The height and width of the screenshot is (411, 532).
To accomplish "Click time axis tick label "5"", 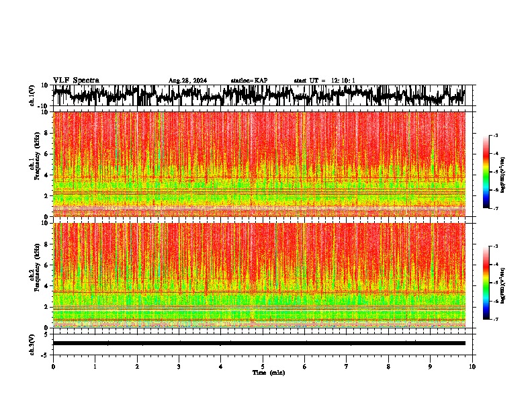I will (263, 367).
